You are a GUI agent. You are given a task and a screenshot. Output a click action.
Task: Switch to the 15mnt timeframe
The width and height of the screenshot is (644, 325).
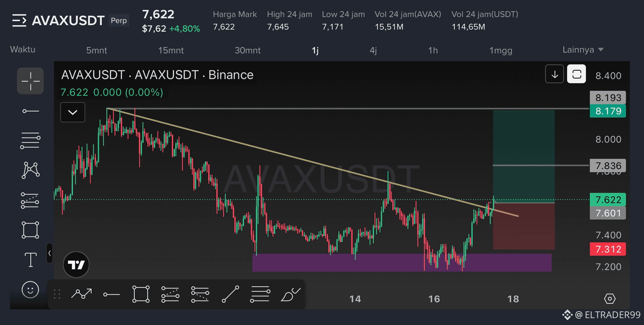tap(171, 50)
